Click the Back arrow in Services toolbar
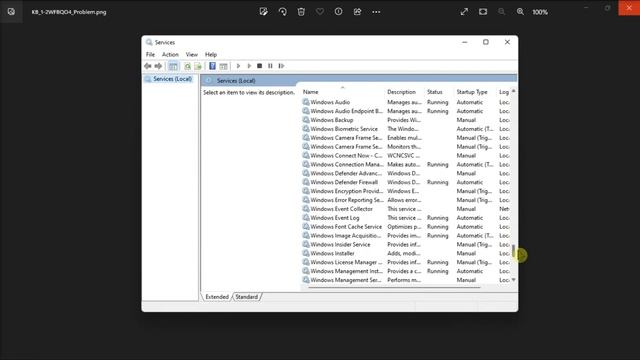This screenshot has height=360, width=640. [148, 66]
